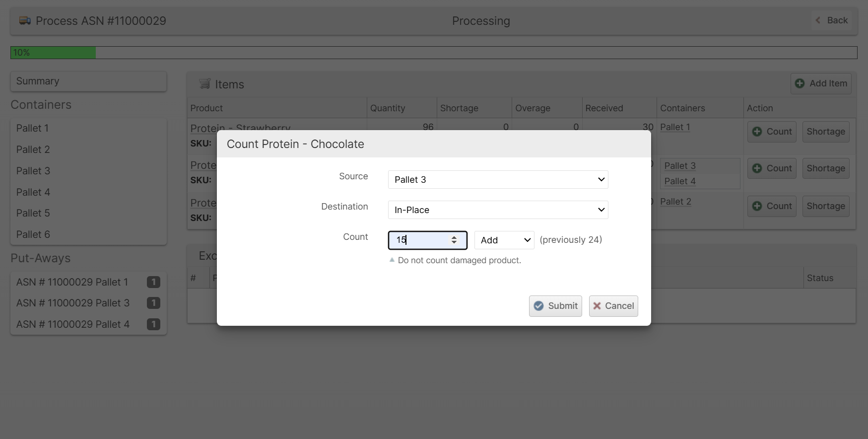Screen dimensions: 868x439
Task: Click the cart icon next to Items
Action: click(x=204, y=84)
